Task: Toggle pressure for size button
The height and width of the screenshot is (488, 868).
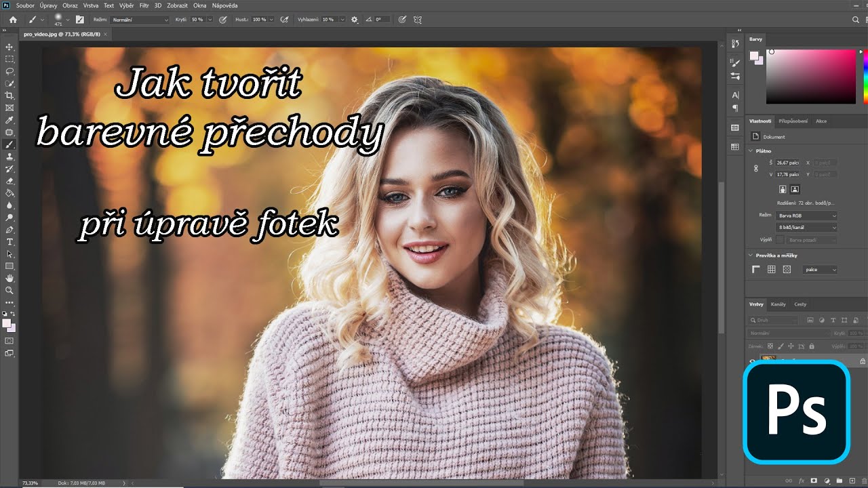Action: pos(402,20)
